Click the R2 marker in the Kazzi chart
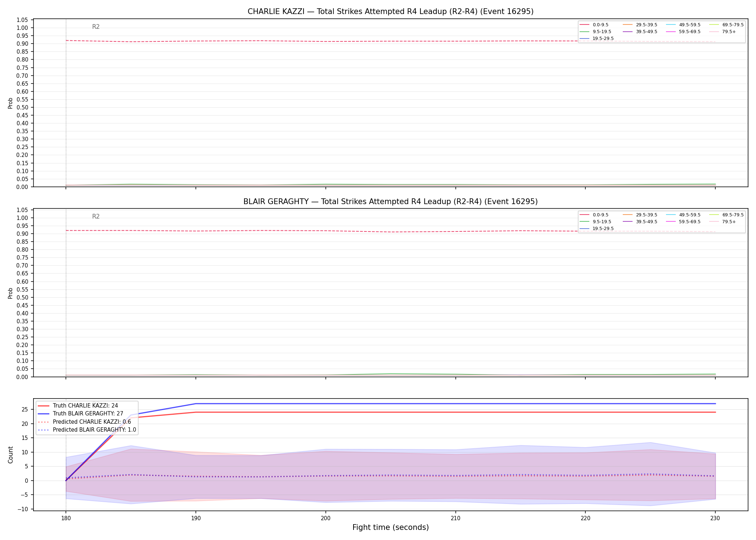 96,27
